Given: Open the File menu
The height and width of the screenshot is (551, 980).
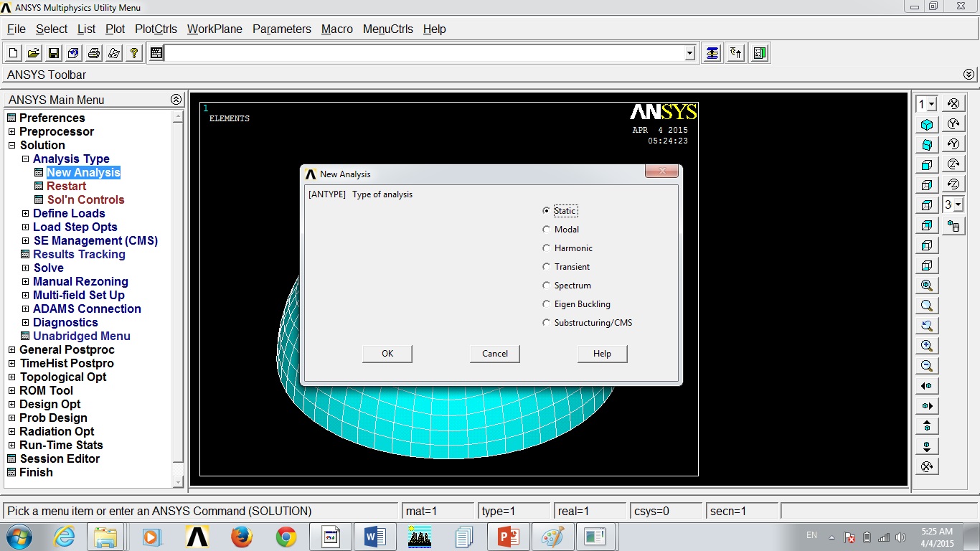Looking at the screenshot, I should [17, 29].
